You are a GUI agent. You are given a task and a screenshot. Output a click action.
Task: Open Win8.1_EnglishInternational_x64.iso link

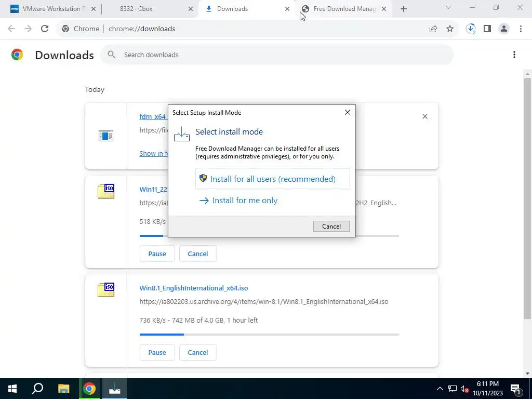click(x=194, y=288)
